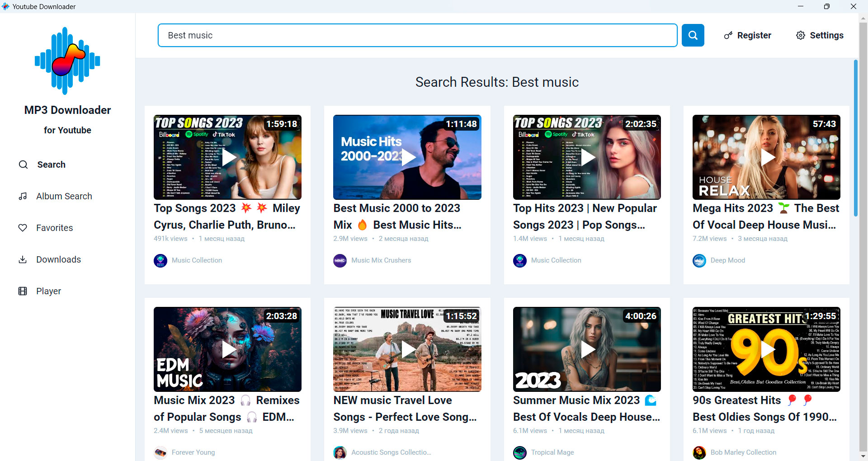Click the magnifying glass search icon
Image resolution: width=868 pixels, height=461 pixels.
coord(693,35)
